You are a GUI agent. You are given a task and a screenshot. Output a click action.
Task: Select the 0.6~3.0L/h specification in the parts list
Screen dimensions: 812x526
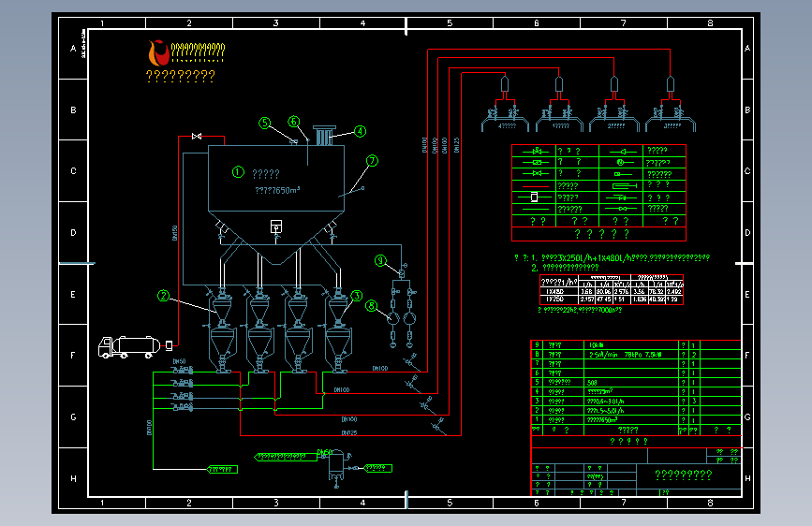coord(605,402)
